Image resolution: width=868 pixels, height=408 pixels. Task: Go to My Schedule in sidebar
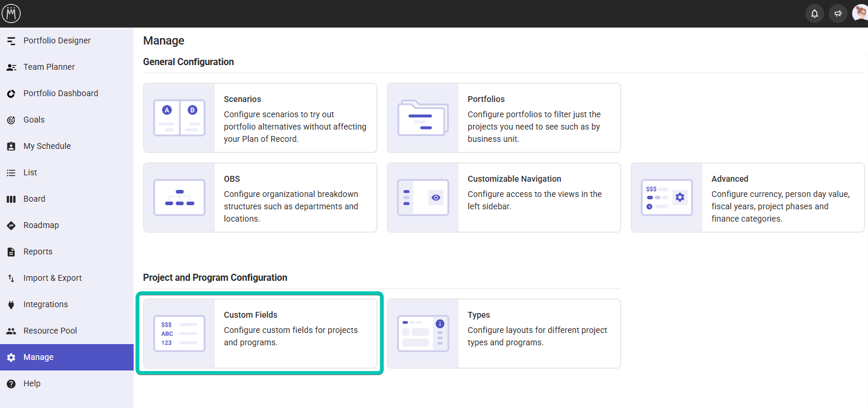tap(47, 146)
